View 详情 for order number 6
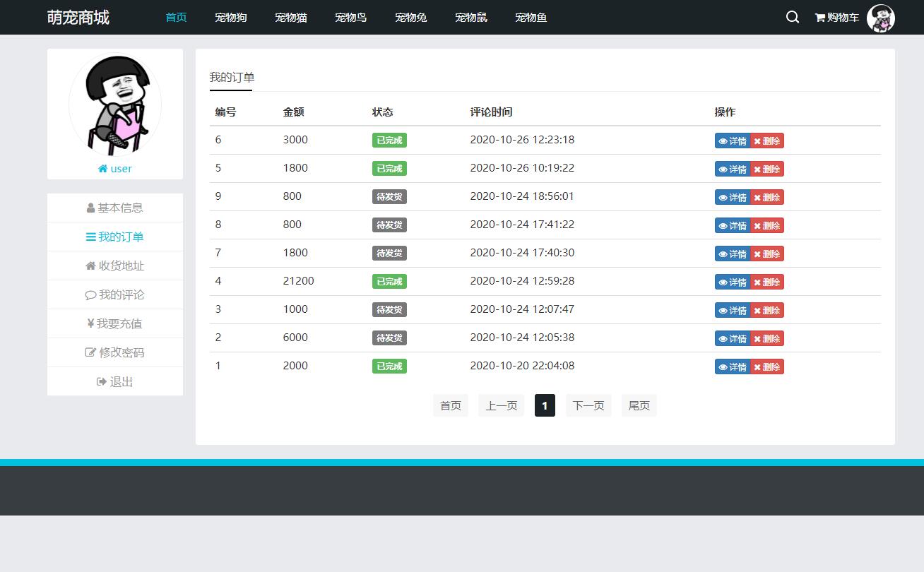The height and width of the screenshot is (572, 924). click(733, 141)
